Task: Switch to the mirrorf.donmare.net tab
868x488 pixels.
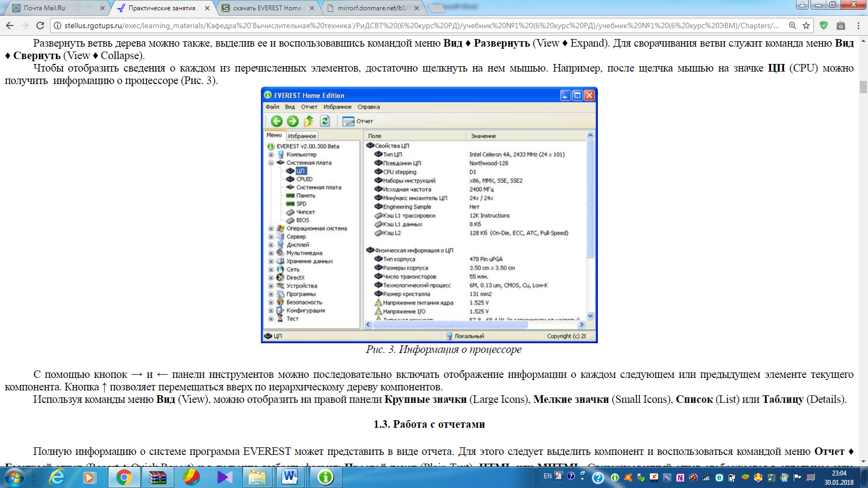Action: [x=372, y=8]
